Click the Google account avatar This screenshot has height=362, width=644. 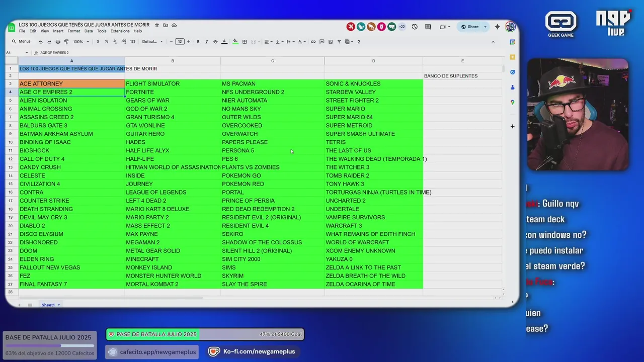coord(510,27)
